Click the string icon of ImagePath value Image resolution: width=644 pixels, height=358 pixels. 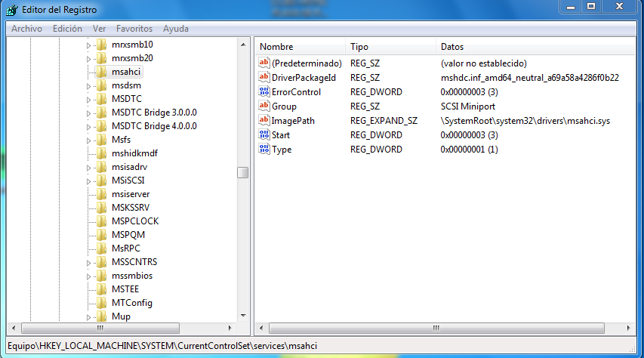[x=263, y=120]
